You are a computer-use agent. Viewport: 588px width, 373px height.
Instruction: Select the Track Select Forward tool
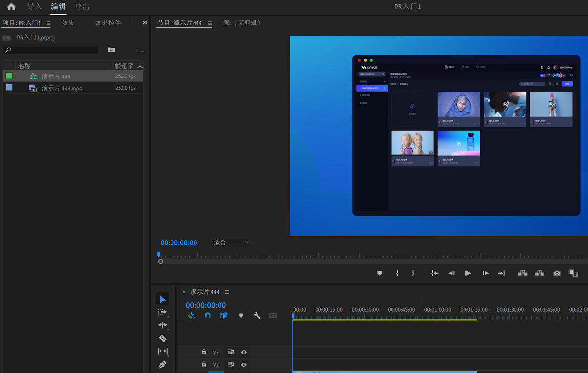pos(162,312)
